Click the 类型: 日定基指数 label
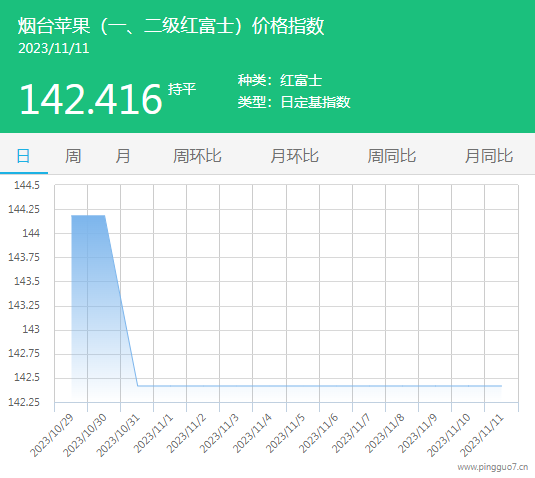 [294, 102]
